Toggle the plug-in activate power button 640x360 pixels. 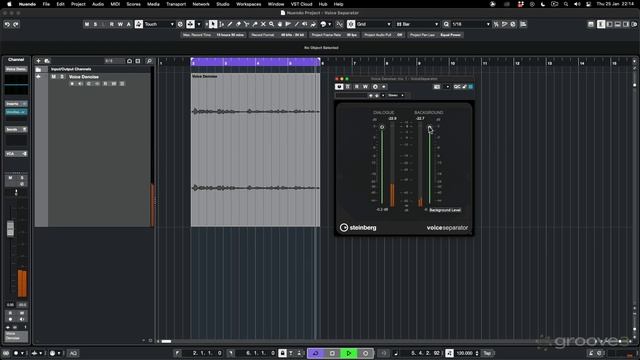pyautogui.click(x=339, y=87)
